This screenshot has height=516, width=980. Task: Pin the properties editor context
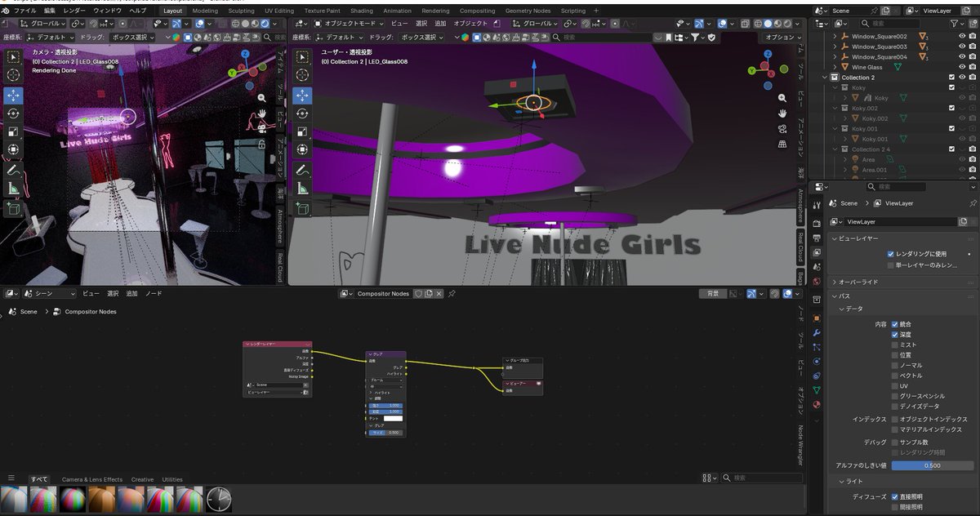[973, 203]
